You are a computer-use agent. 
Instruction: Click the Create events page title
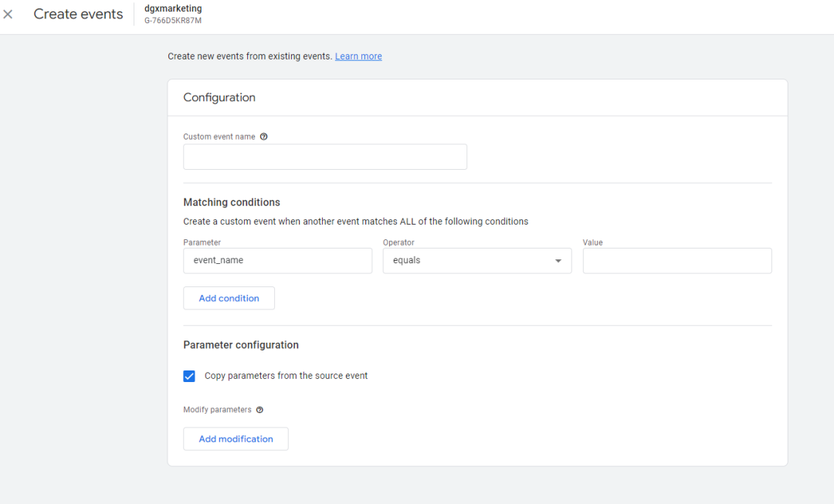[x=78, y=14]
